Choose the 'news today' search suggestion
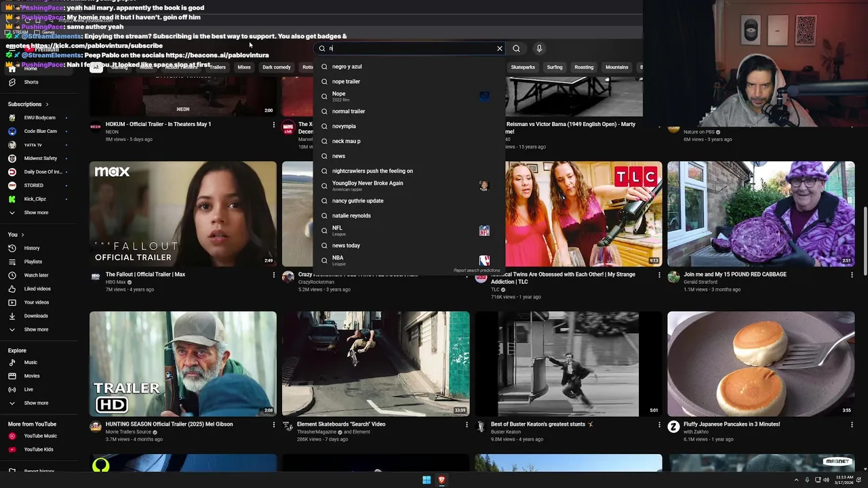Viewport: 868px width, 488px height. pos(409,245)
